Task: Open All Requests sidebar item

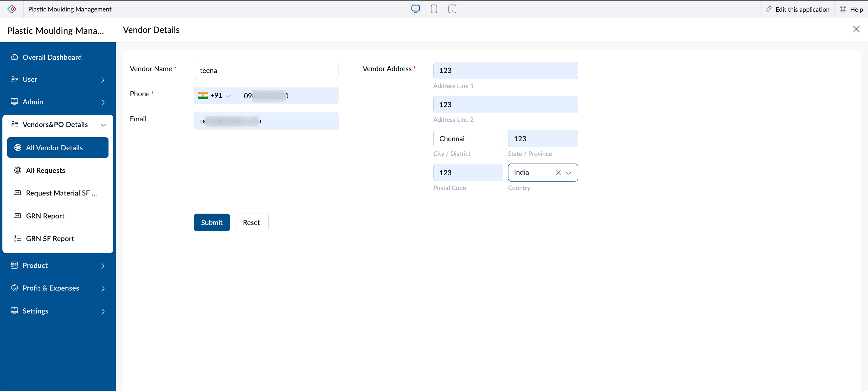Action: pyautogui.click(x=46, y=170)
